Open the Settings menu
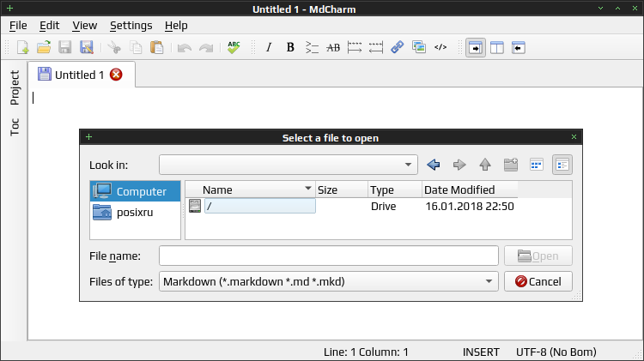The width and height of the screenshot is (644, 361). tap(131, 26)
